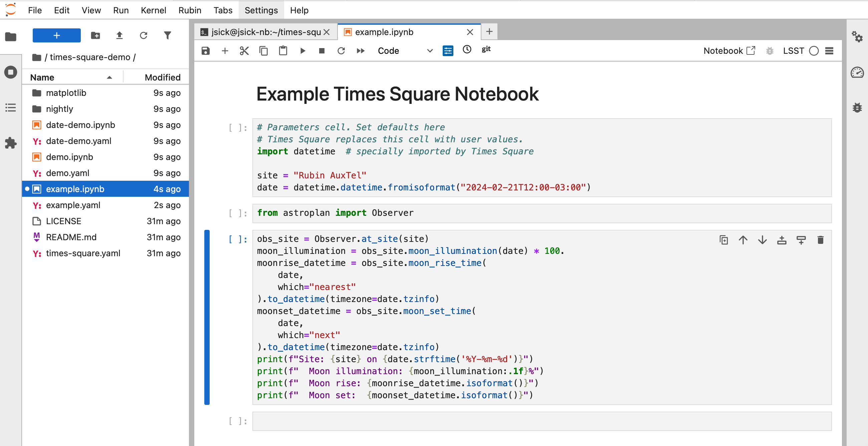The height and width of the screenshot is (446, 868).
Task: Open a new launcher tab with plus
Action: 489,32
